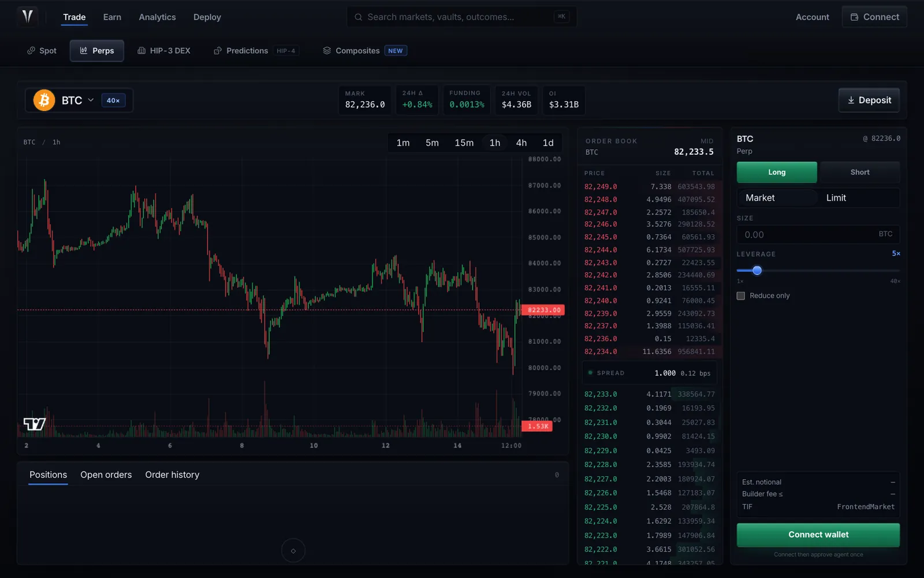Switch to the Positions tab
This screenshot has height=578, width=924.
click(48, 475)
